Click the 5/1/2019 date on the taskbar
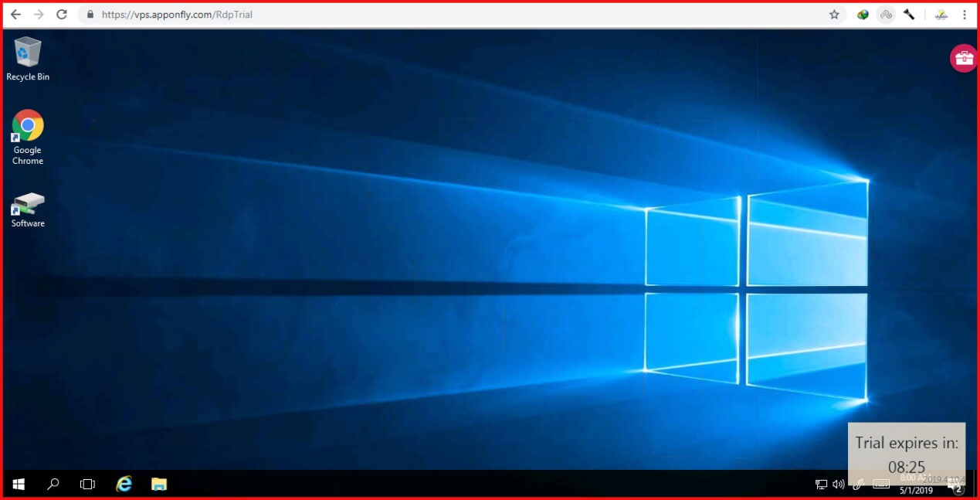This screenshot has width=980, height=500. point(916,490)
